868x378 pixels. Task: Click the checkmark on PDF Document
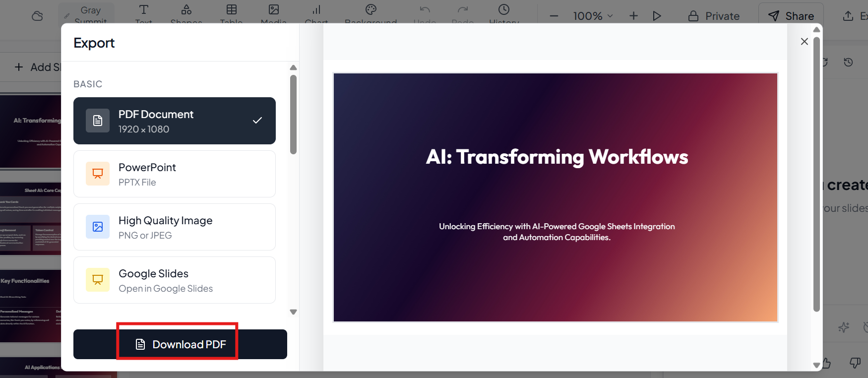[257, 121]
